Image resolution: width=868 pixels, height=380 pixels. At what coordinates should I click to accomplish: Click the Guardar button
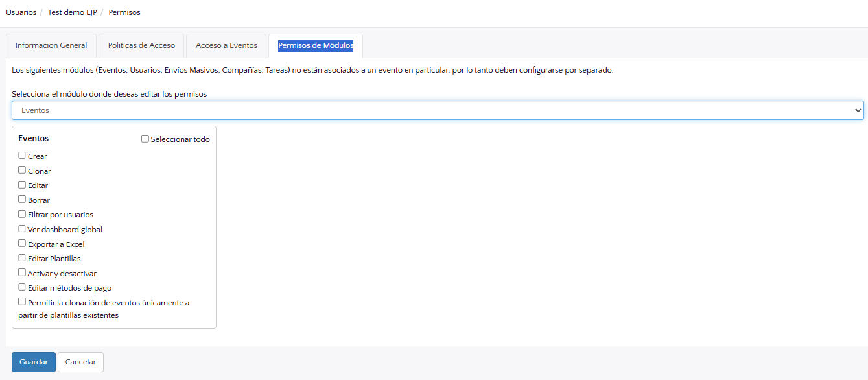34,362
